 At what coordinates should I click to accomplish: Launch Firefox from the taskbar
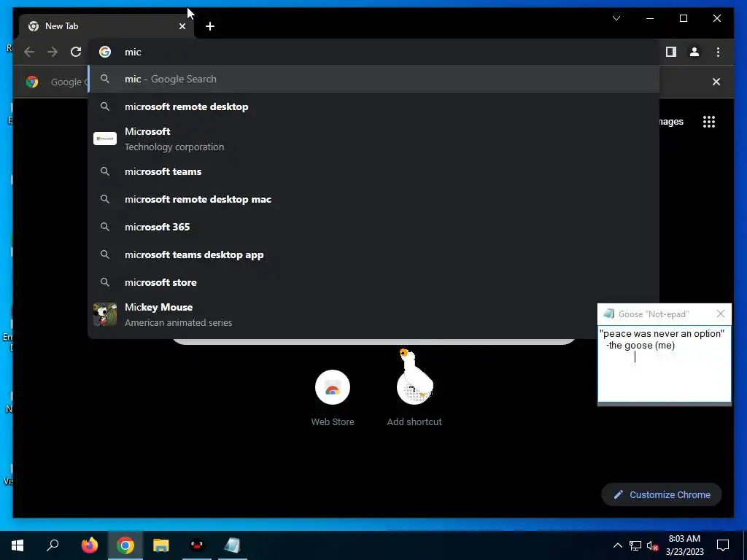(x=90, y=545)
